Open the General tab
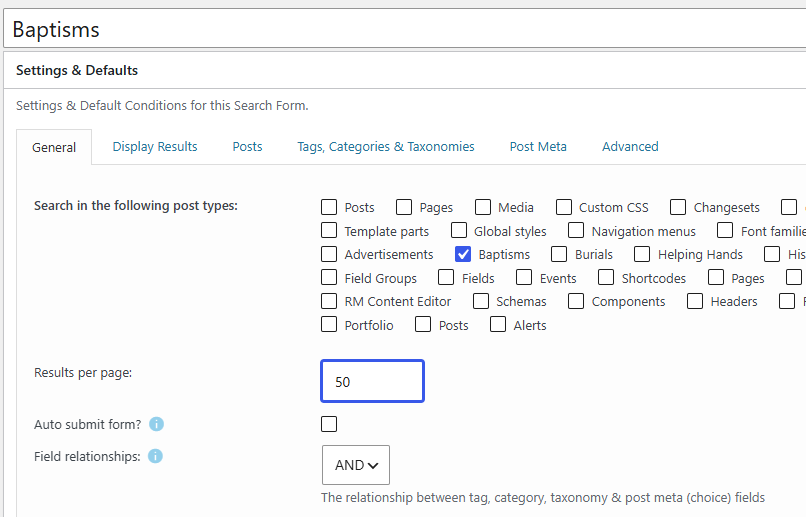 click(54, 147)
